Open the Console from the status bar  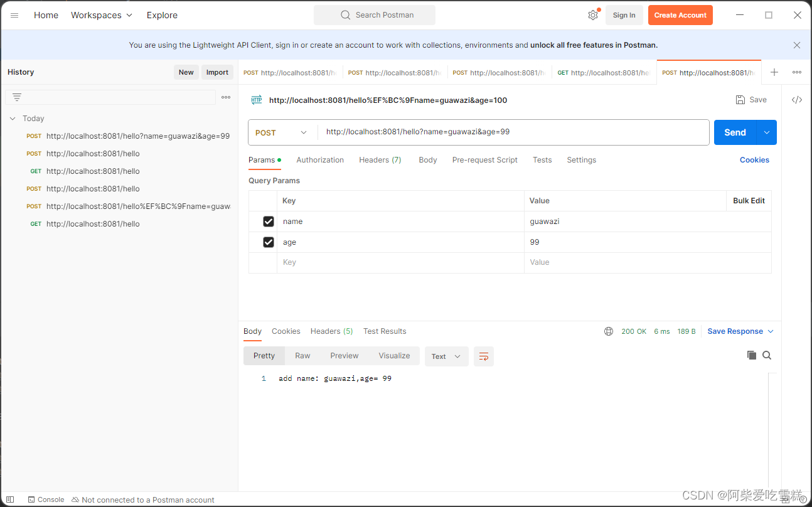pos(46,499)
